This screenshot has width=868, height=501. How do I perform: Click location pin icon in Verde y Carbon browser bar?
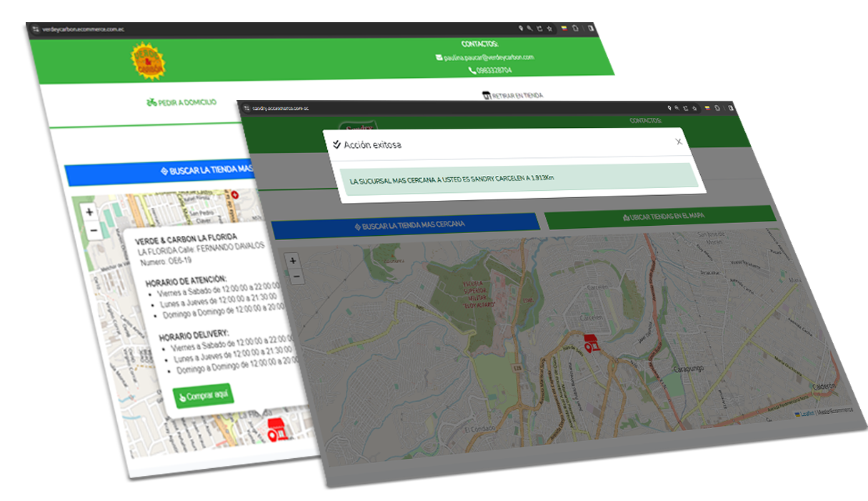[x=521, y=29]
